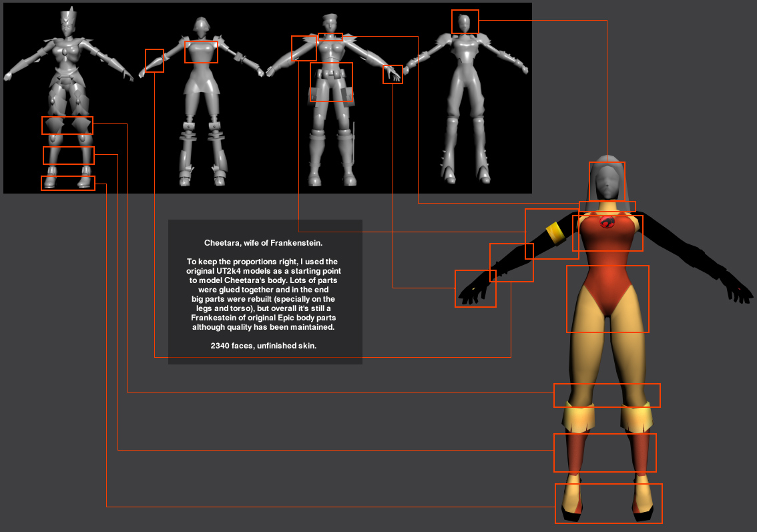Select the grey model wearing a skirt

click(x=202, y=101)
